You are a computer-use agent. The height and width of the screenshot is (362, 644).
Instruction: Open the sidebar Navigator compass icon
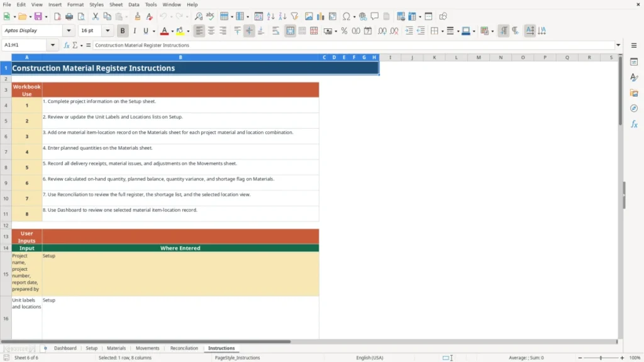(634, 108)
